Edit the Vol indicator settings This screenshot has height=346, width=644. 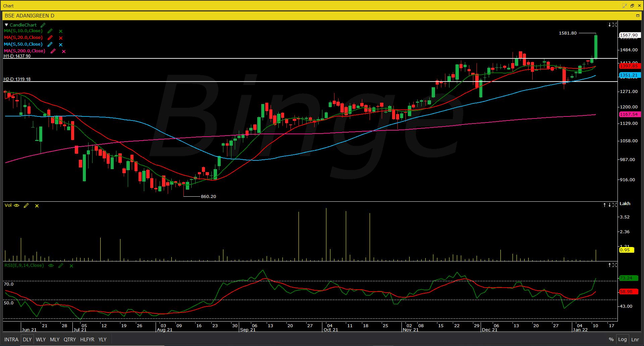click(26, 205)
